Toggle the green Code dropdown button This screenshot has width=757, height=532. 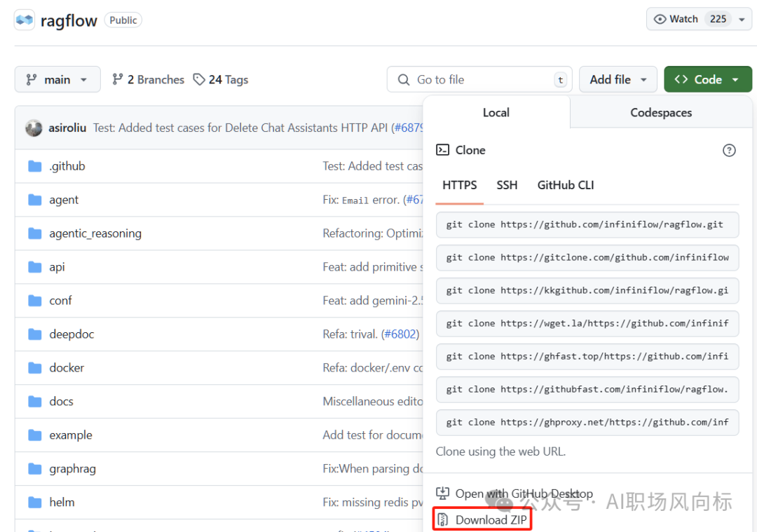708,79
